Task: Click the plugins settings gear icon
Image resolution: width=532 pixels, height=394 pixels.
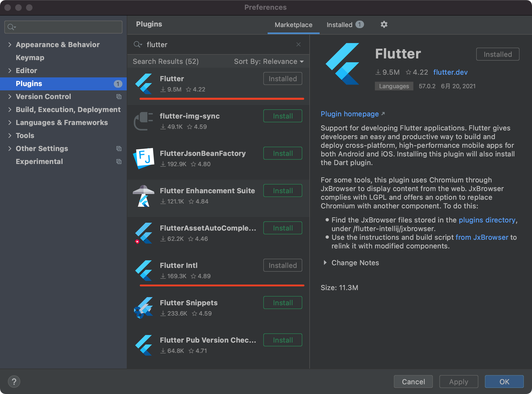Action: point(384,25)
